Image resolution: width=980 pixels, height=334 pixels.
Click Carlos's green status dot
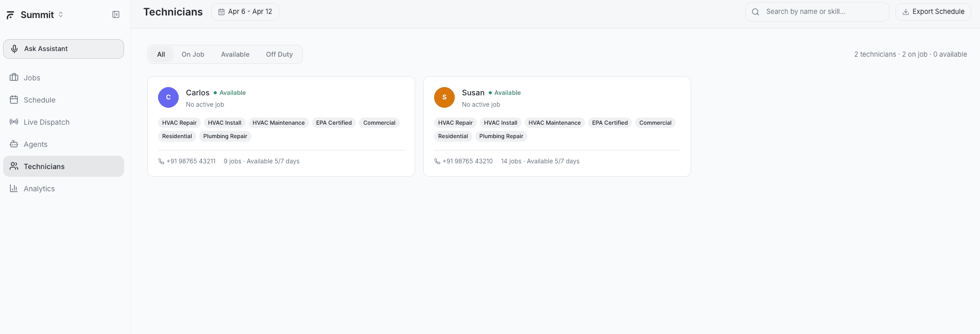[215, 93]
